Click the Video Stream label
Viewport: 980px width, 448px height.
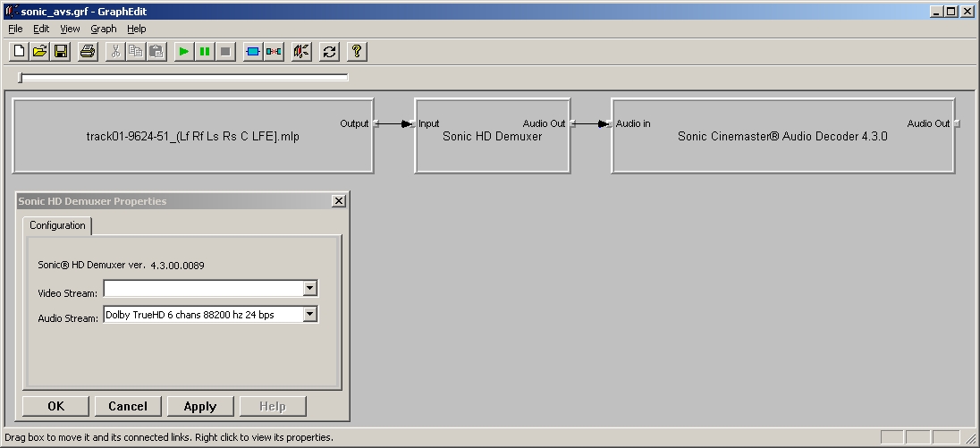point(67,293)
